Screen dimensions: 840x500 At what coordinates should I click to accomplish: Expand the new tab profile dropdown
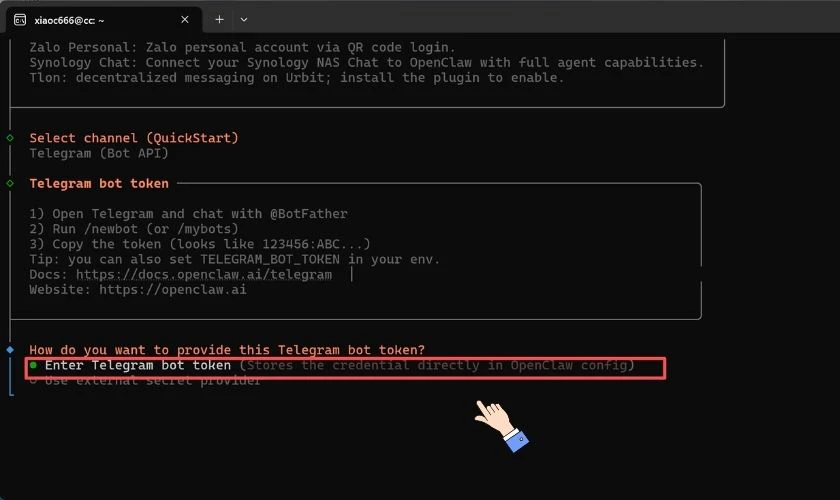tap(244, 19)
